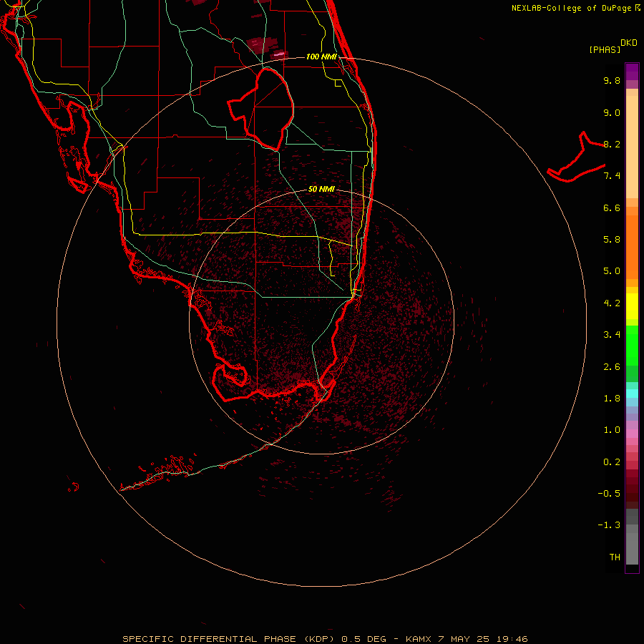Click the -0.5 colorbar scale value
Screen dimensions: 644x644
[x=609, y=494]
